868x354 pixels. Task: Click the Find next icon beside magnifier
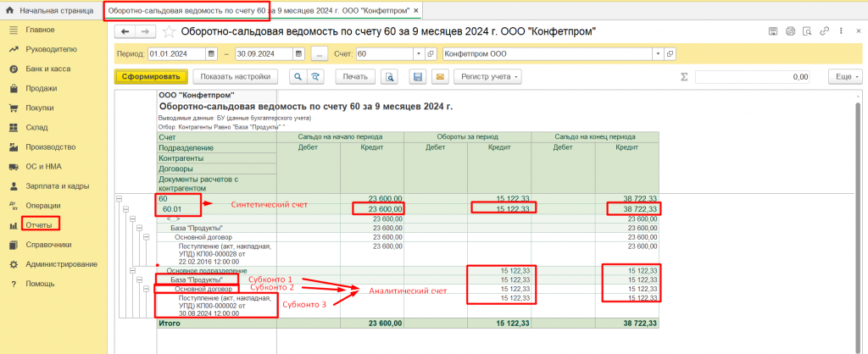[x=315, y=77]
